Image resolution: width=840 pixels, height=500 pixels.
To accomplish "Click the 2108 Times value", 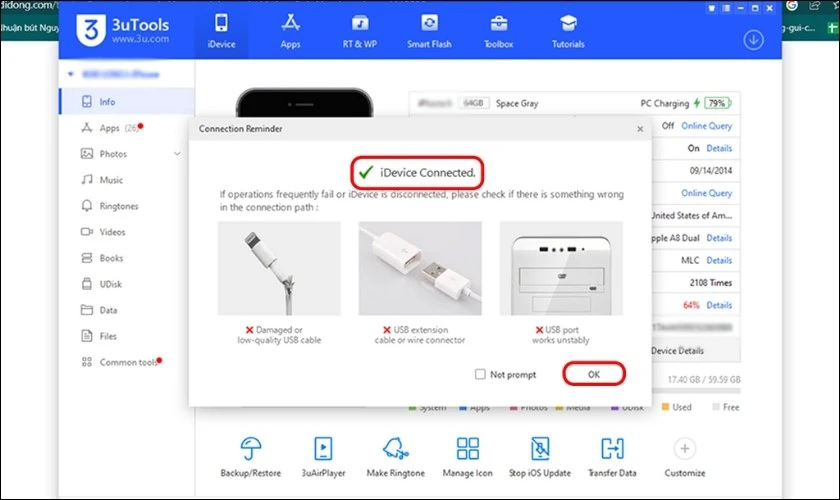I will (x=710, y=282).
